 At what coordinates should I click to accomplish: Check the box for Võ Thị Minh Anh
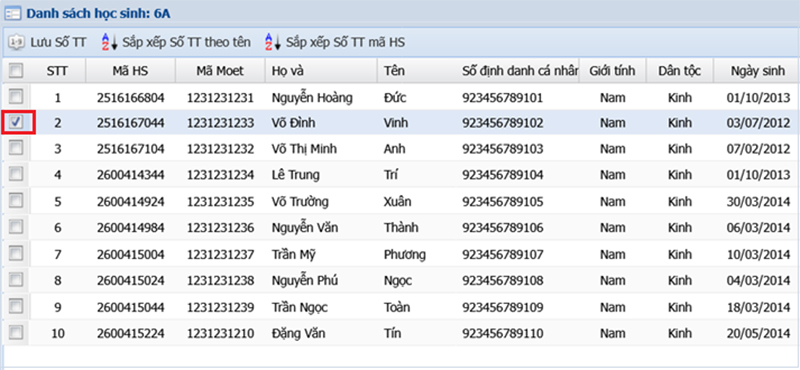click(16, 148)
